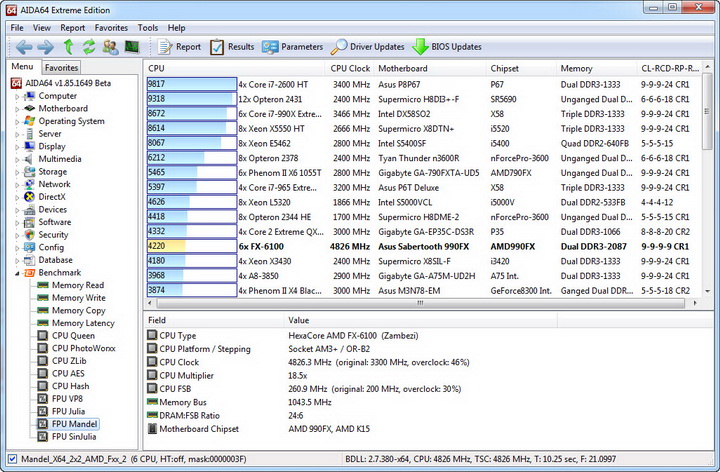This screenshot has width=720, height=472.
Task: Sort by the Motherboard column header
Action: pos(429,68)
